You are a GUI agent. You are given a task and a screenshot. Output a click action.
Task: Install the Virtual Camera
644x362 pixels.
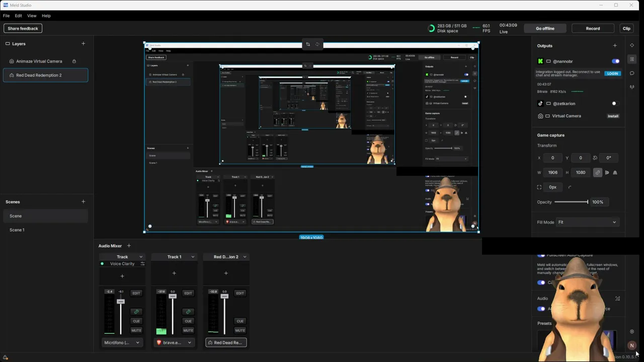pyautogui.click(x=613, y=116)
